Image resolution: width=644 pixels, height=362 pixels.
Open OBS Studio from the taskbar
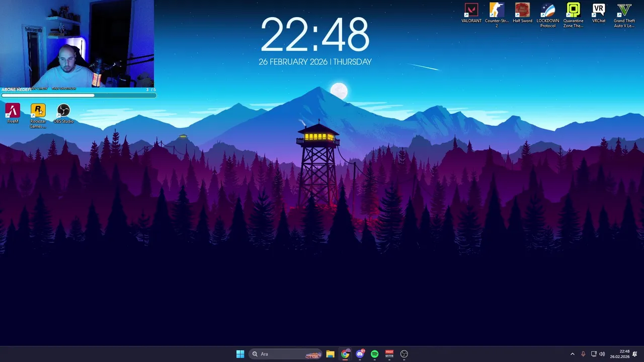(x=404, y=354)
